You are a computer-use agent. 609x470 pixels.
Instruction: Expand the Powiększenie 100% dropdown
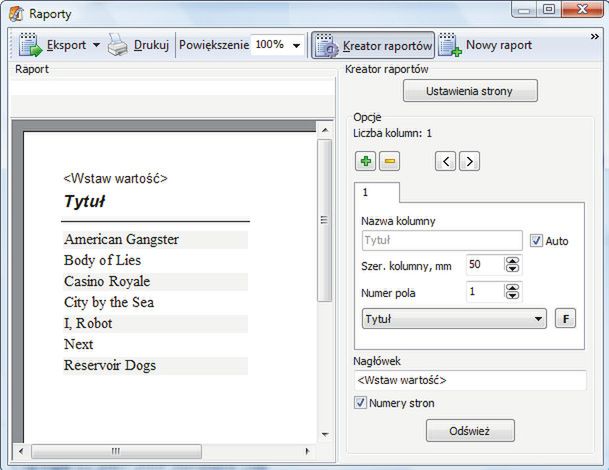297,45
